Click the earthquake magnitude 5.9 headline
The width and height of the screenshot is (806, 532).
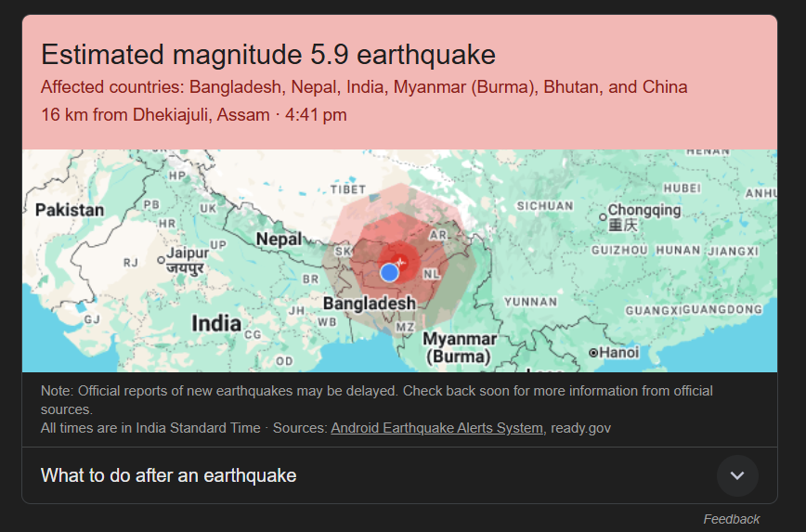pyautogui.click(x=268, y=55)
